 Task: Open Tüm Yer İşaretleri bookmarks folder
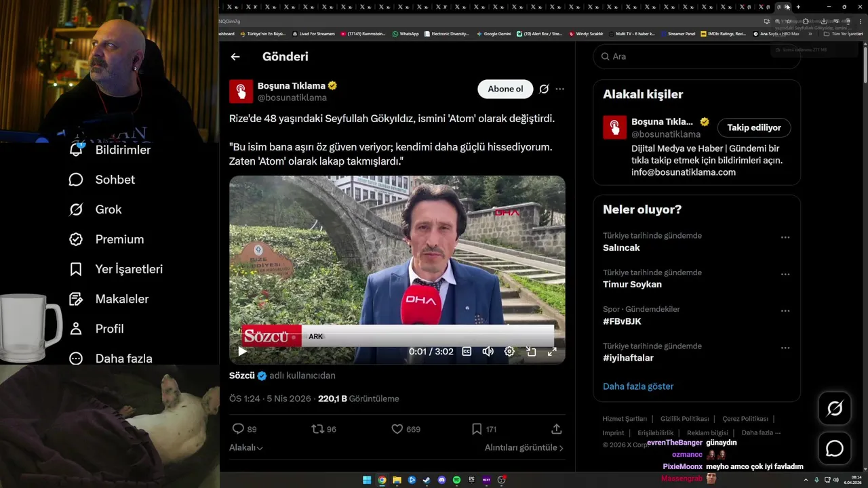843,34
